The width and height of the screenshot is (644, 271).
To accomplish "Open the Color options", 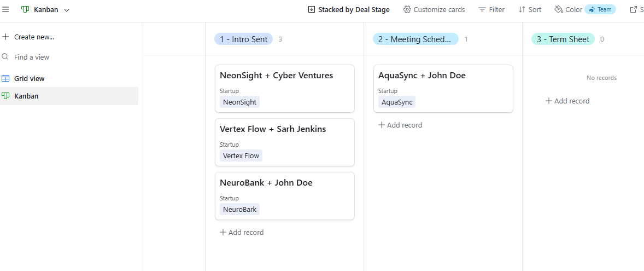I will (569, 9).
